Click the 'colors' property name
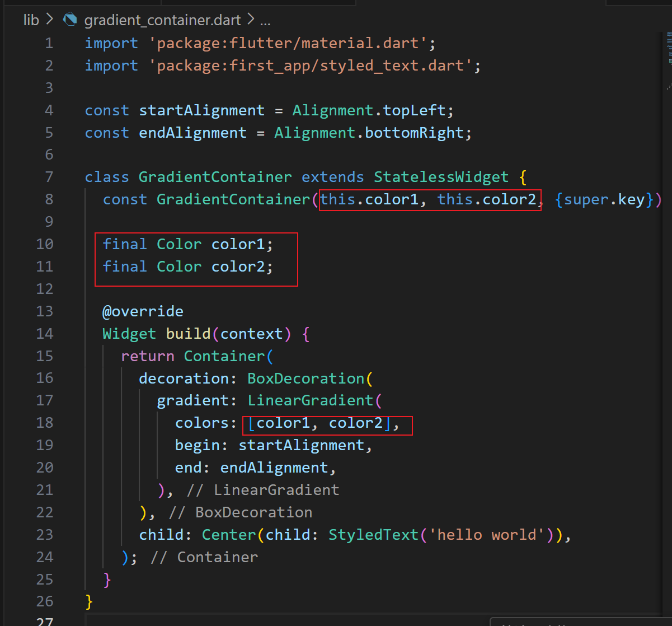Viewport: 672px width, 626px height. point(201,423)
